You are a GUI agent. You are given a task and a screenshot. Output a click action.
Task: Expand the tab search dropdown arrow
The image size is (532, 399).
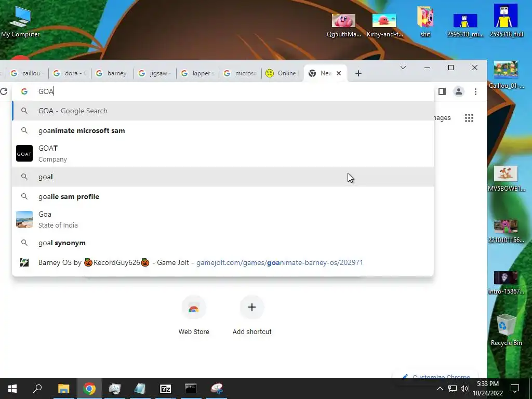(403, 68)
